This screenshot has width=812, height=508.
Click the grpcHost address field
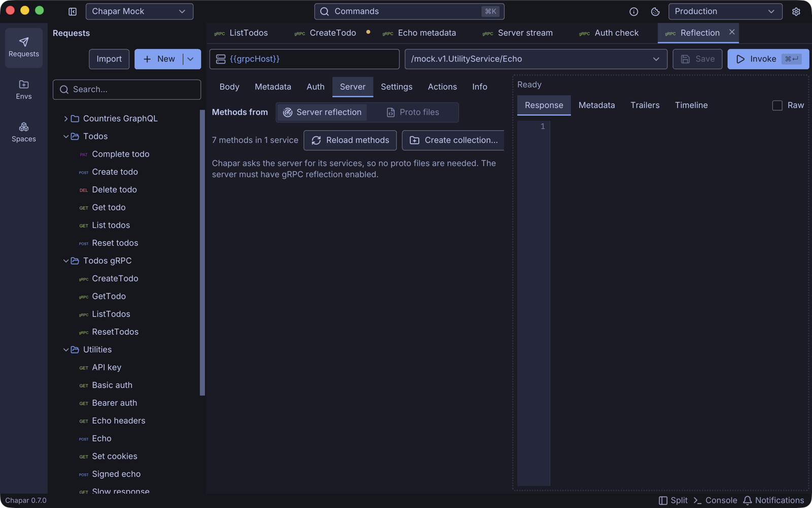pos(304,59)
